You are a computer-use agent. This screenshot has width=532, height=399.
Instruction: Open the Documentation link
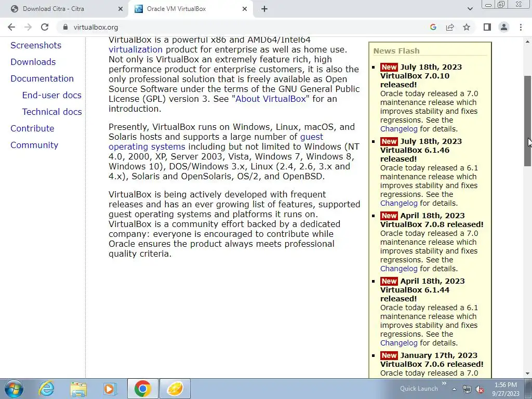[x=42, y=79]
